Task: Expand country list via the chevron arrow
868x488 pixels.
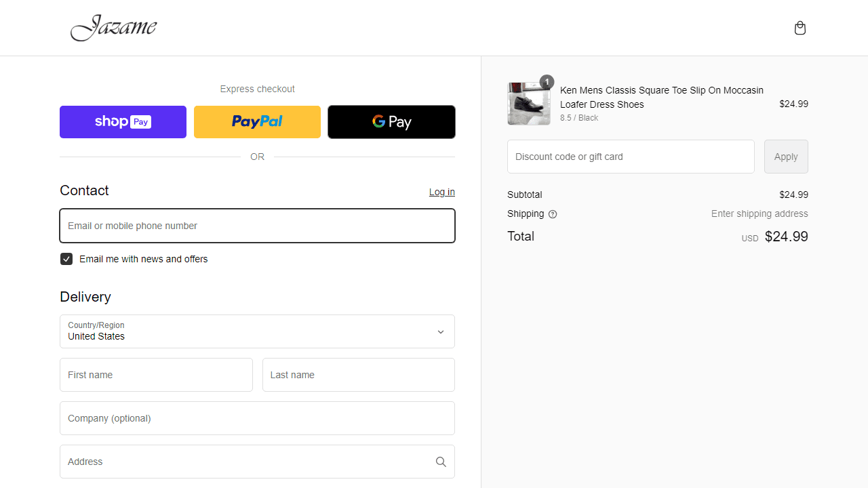Action: pos(441,332)
